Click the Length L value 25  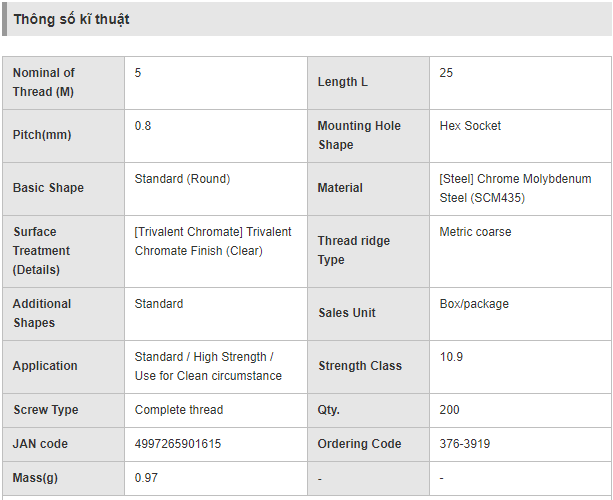446,73
